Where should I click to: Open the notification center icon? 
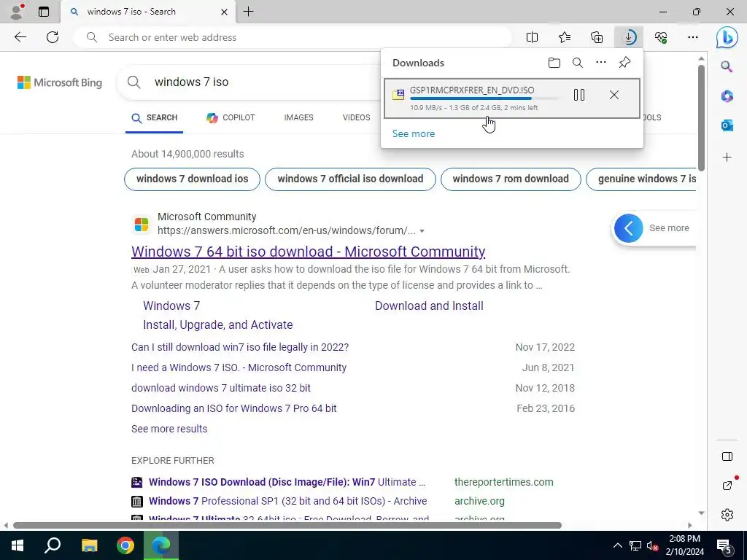pos(724,546)
